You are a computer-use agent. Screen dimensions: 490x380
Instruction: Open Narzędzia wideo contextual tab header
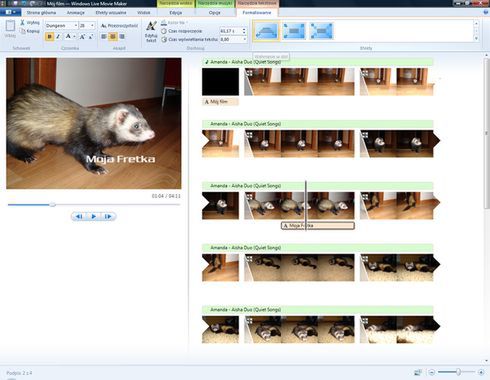[176, 3]
